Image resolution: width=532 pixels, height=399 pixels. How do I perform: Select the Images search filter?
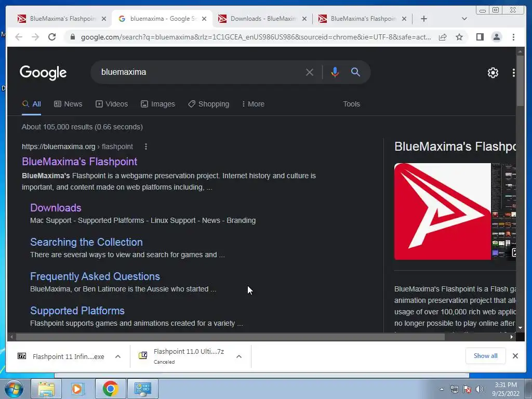point(158,104)
